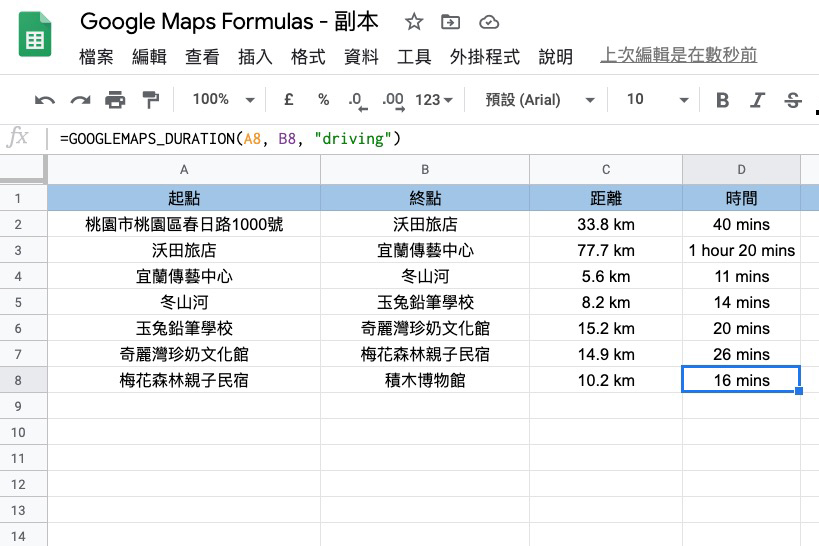Open the 說明 menu
The width and height of the screenshot is (819, 546).
pos(556,56)
